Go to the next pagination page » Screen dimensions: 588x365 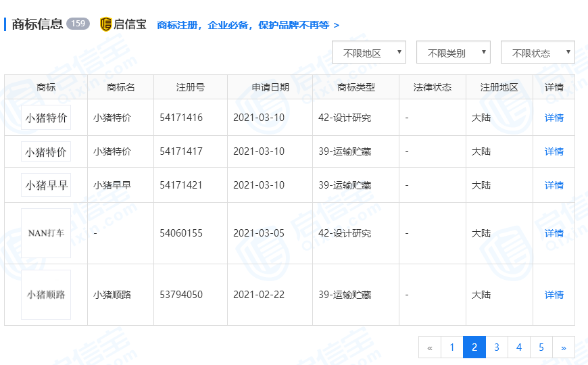point(563,347)
